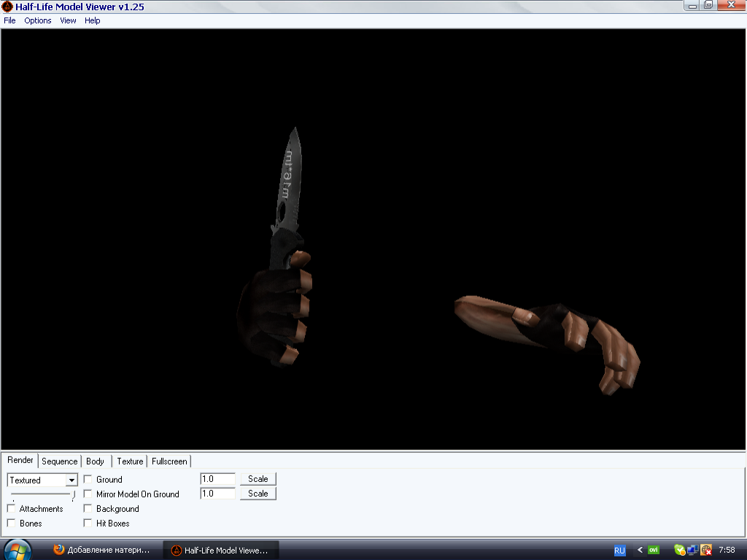Toggle the Bones checkbox
747x560 pixels.
point(12,524)
